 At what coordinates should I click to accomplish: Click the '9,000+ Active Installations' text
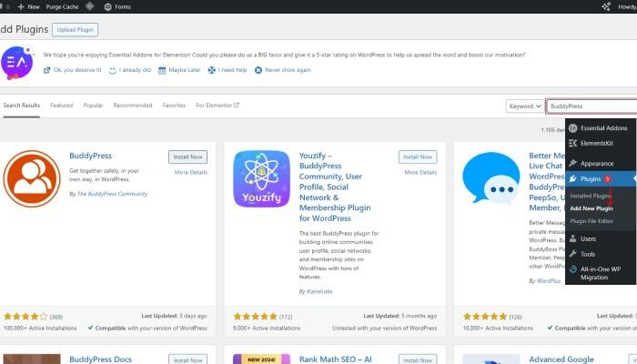click(x=267, y=328)
